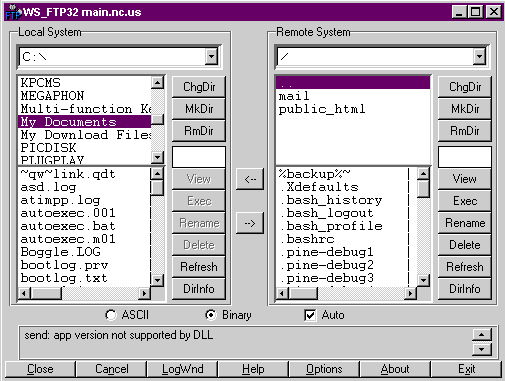Select local file Boggle.LOG

click(84, 252)
